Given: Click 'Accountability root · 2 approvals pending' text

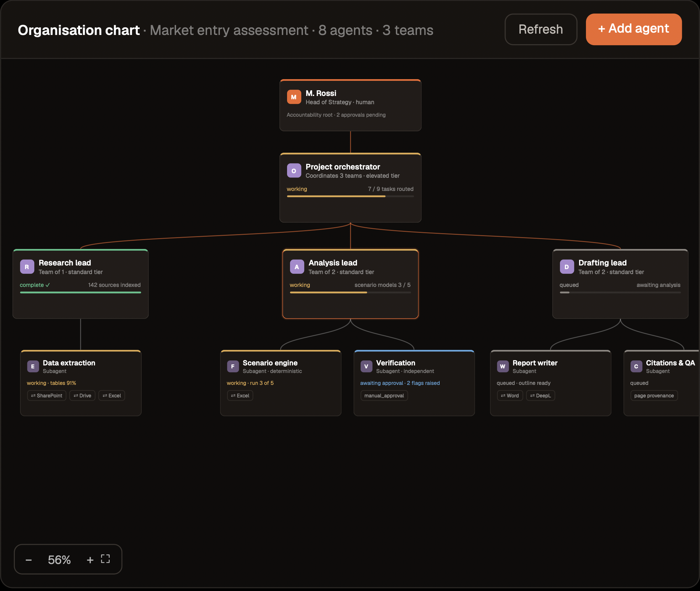Looking at the screenshot, I should pyautogui.click(x=336, y=115).
